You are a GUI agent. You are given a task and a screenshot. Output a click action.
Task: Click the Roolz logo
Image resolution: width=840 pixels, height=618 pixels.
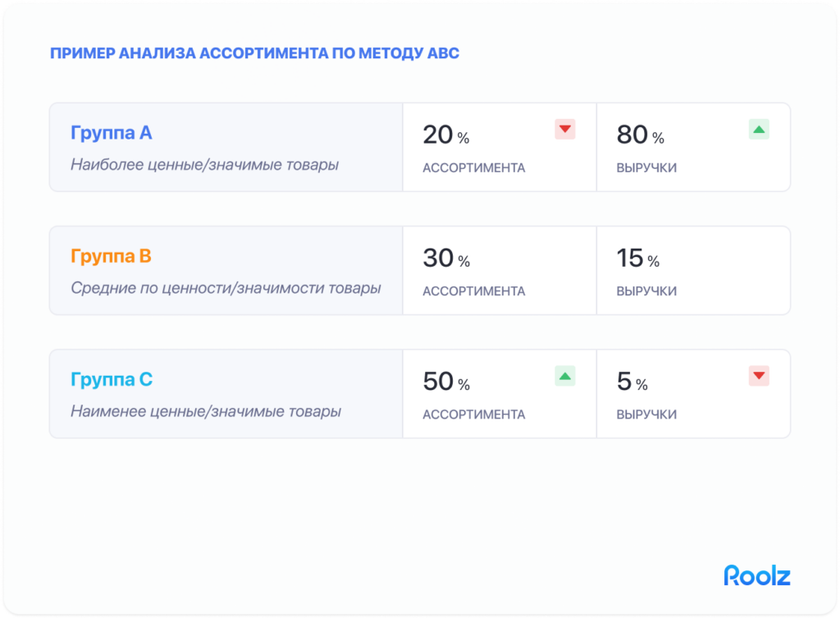[x=756, y=575]
